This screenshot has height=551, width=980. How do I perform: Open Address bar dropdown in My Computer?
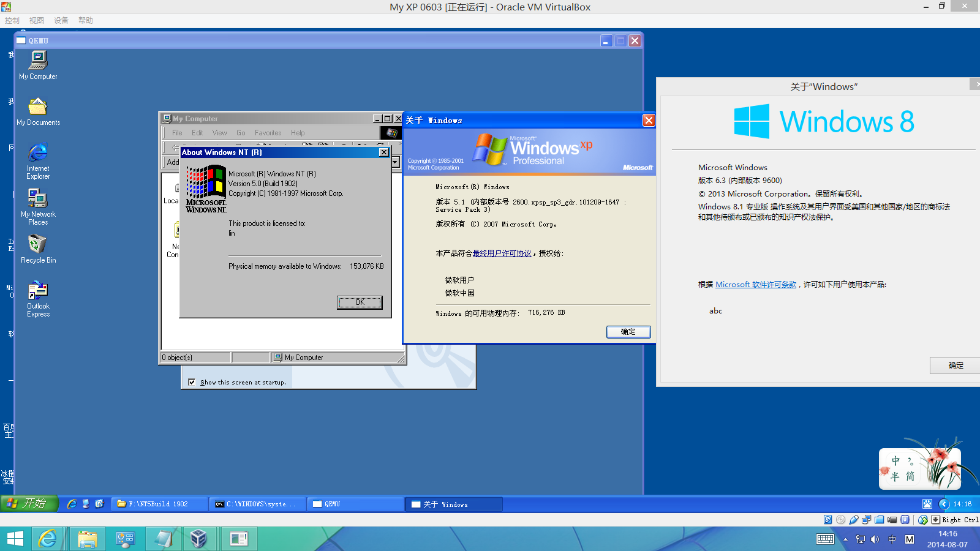pos(395,162)
